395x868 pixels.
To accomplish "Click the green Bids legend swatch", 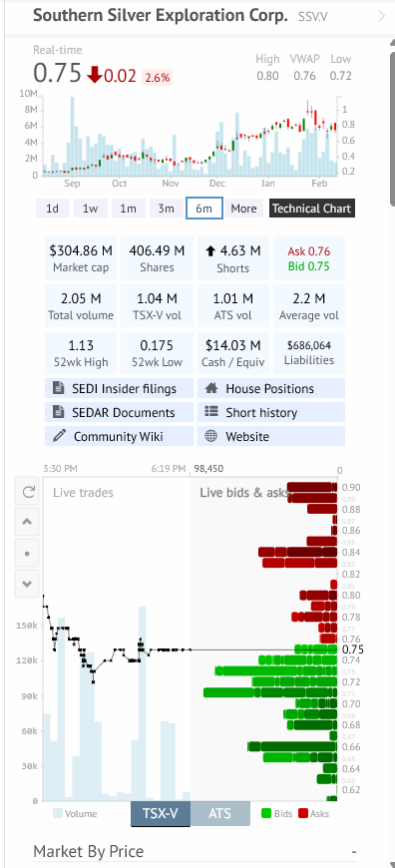I will (266, 814).
